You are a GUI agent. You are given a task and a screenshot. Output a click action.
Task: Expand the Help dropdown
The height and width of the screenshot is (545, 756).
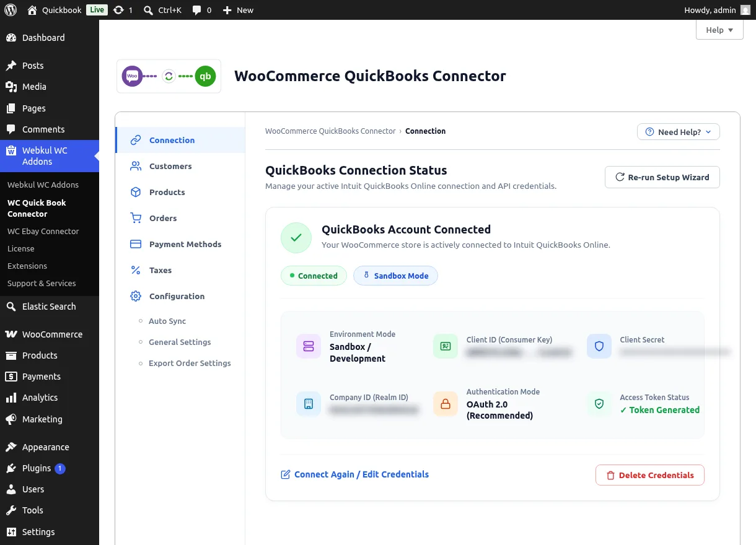pos(719,30)
